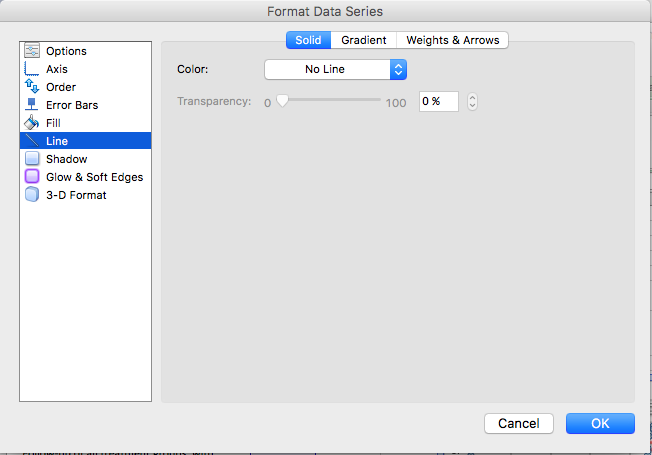Switch to the Solid tab
This screenshot has height=455, width=652.
[308, 40]
